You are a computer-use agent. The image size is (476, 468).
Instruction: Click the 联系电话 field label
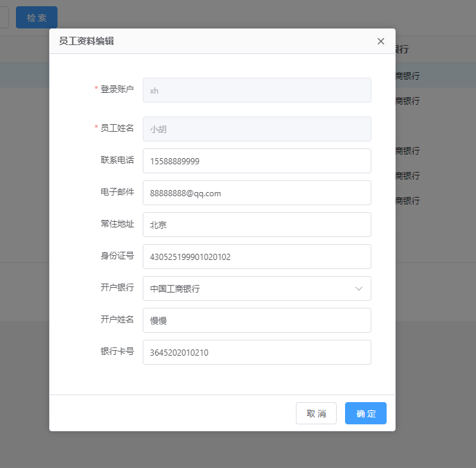pyautogui.click(x=117, y=160)
